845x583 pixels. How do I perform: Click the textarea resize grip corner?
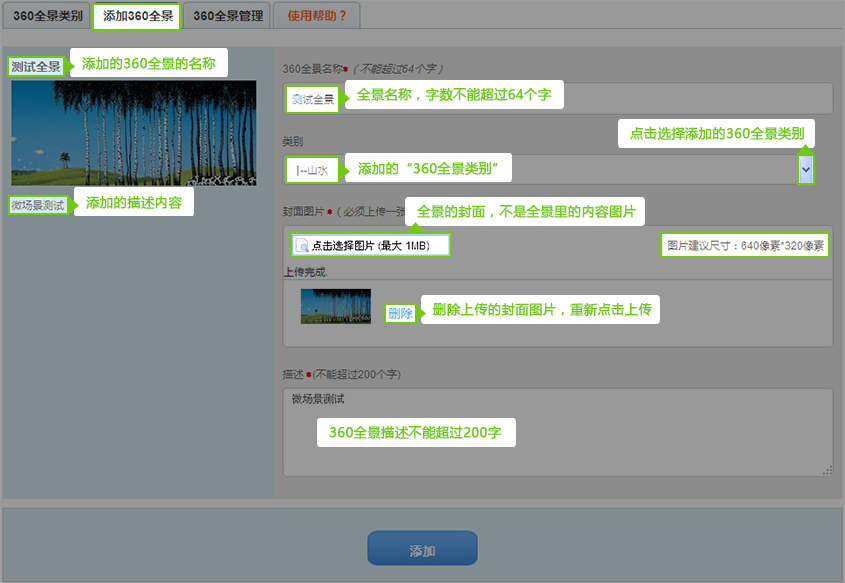coord(827,470)
